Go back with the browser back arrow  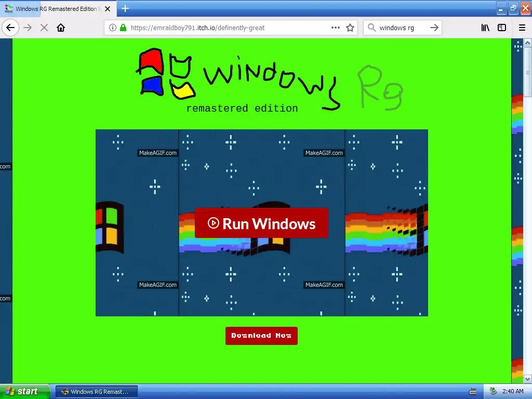(x=10, y=28)
